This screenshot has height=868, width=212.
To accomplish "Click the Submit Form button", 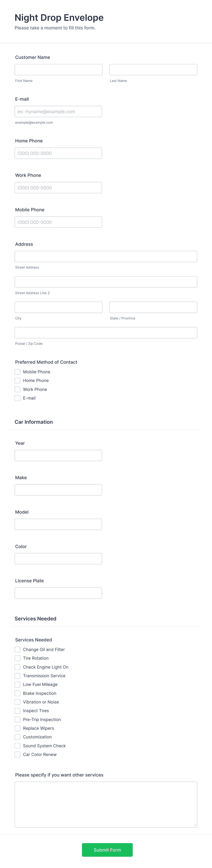I will (x=107, y=850).
